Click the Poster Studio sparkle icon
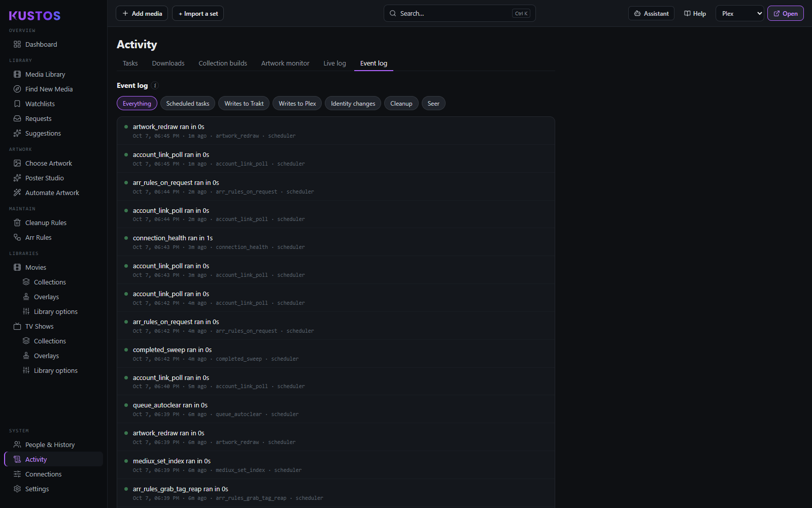 pos(17,178)
